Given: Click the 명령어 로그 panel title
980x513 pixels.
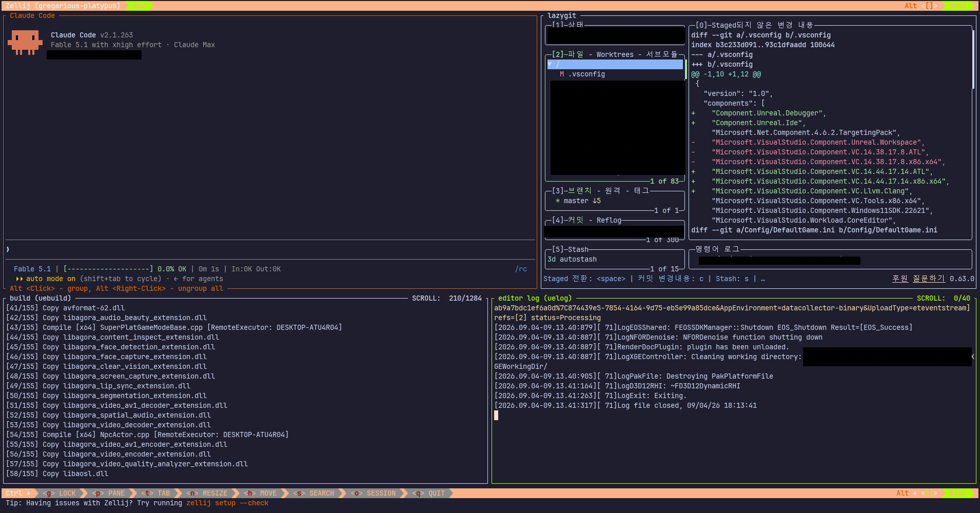Looking at the screenshot, I should [x=717, y=249].
